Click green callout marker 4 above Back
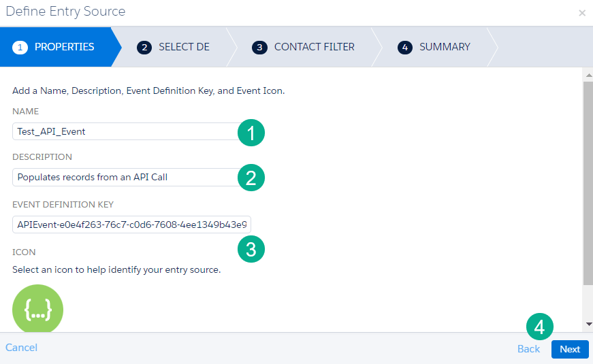The height and width of the screenshot is (364, 593). 539,327
